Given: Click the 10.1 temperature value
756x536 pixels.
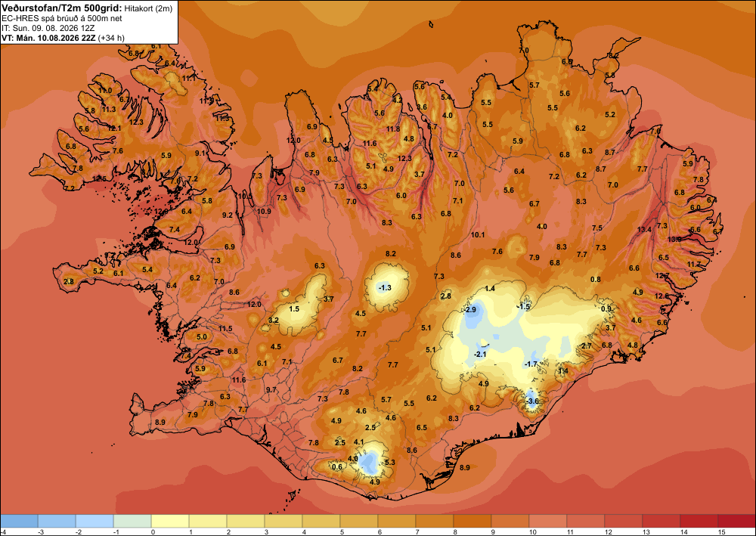Looking at the screenshot, I should point(478,235).
